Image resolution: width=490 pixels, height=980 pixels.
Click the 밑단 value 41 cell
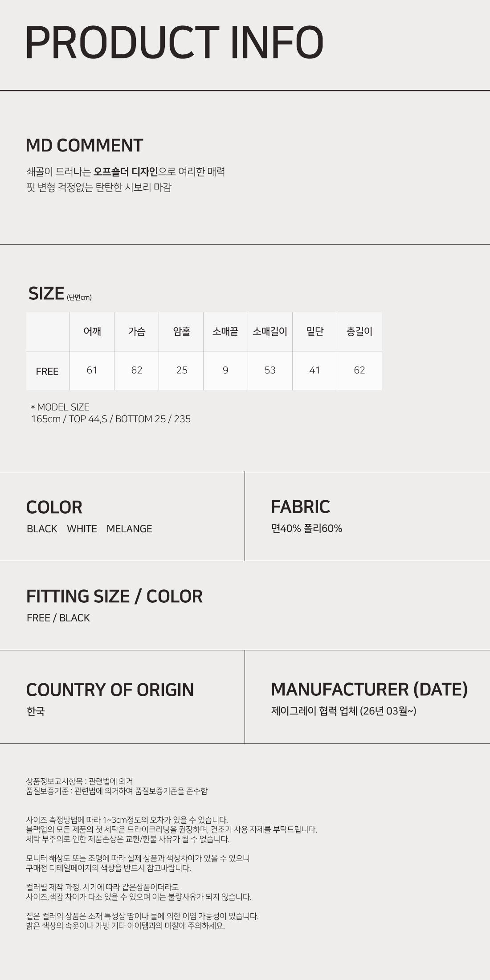click(x=314, y=370)
